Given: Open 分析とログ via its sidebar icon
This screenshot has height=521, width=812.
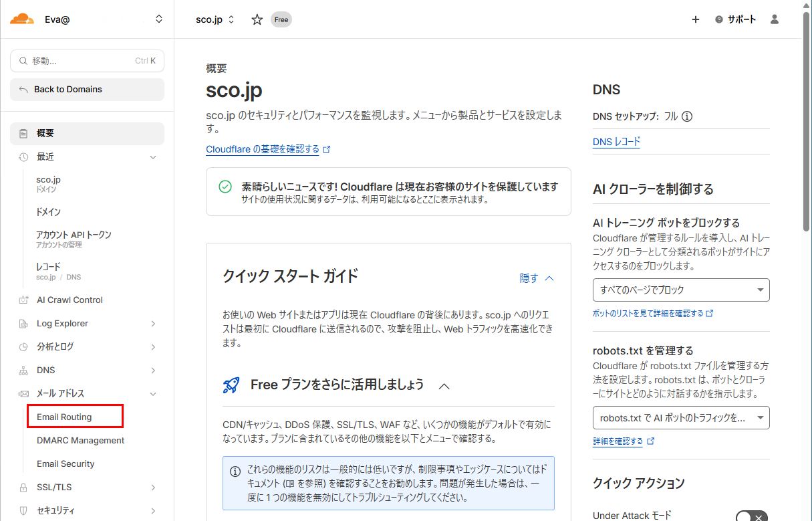Looking at the screenshot, I should pos(23,346).
